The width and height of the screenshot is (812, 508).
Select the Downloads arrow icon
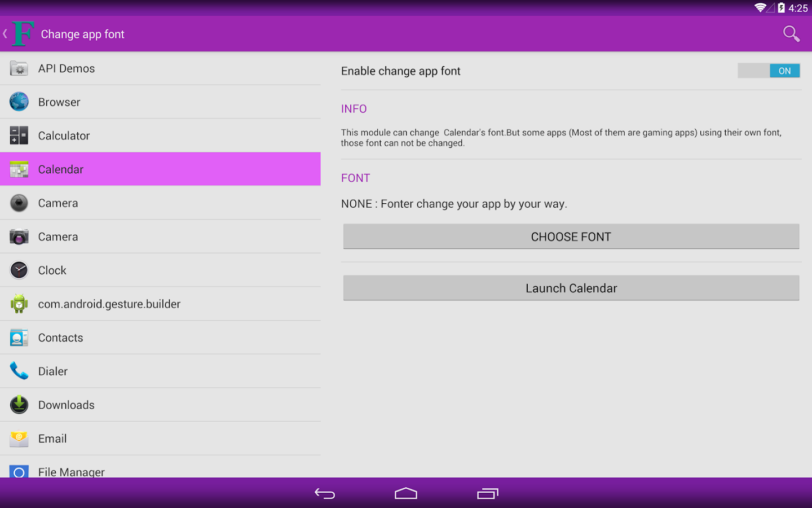coord(19,405)
